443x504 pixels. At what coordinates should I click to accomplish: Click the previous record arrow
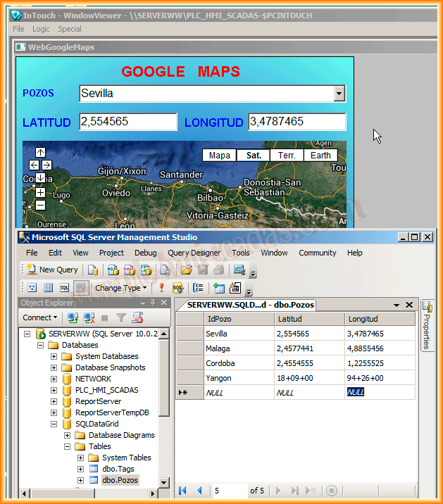point(199,491)
